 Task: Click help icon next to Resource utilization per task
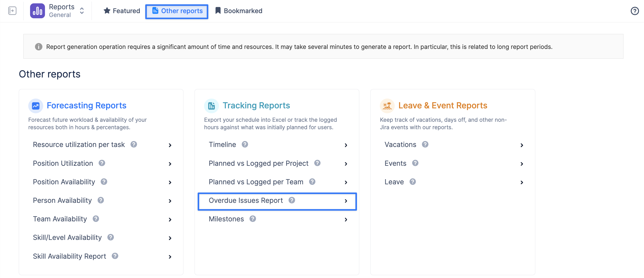click(134, 144)
